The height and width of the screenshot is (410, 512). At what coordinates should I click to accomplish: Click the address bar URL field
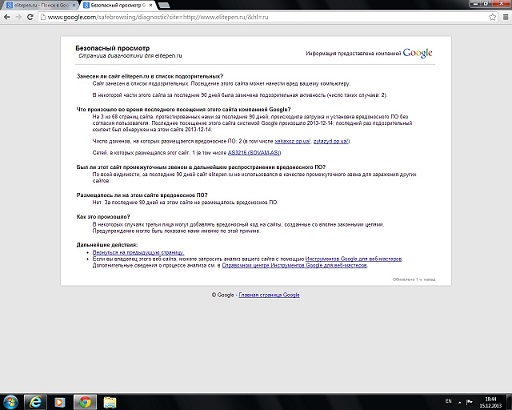(263, 17)
